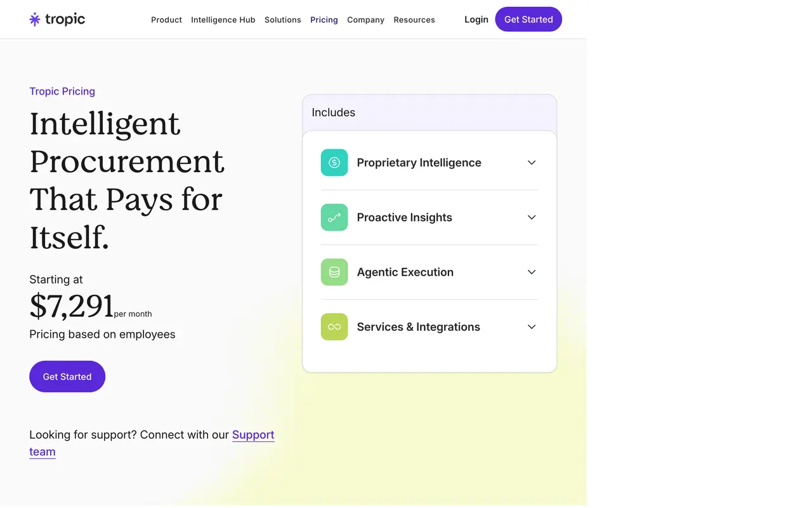
Task: Click the Agentic Execution title text
Action: 405,272
